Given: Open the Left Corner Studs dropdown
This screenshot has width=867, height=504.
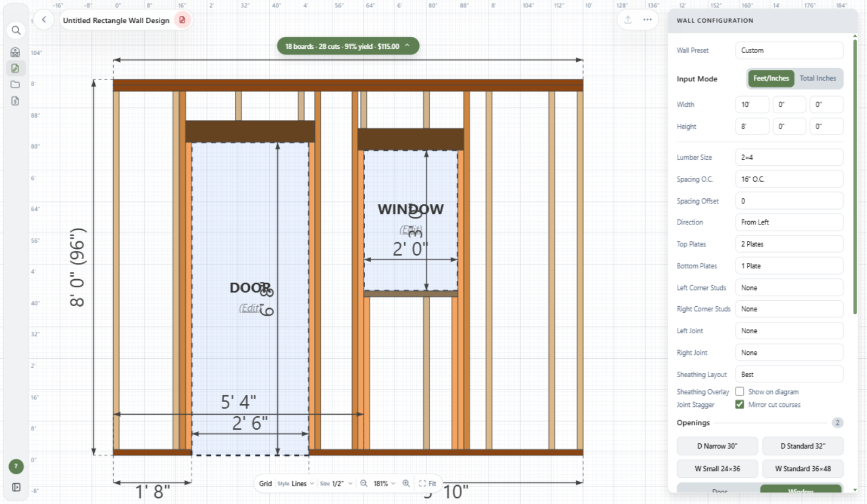Looking at the screenshot, I should click(x=789, y=288).
